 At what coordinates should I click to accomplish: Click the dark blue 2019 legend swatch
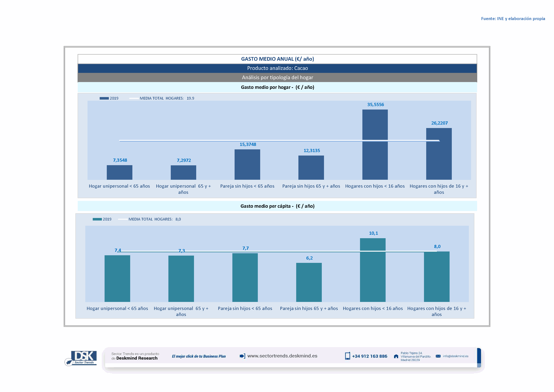[104, 98]
